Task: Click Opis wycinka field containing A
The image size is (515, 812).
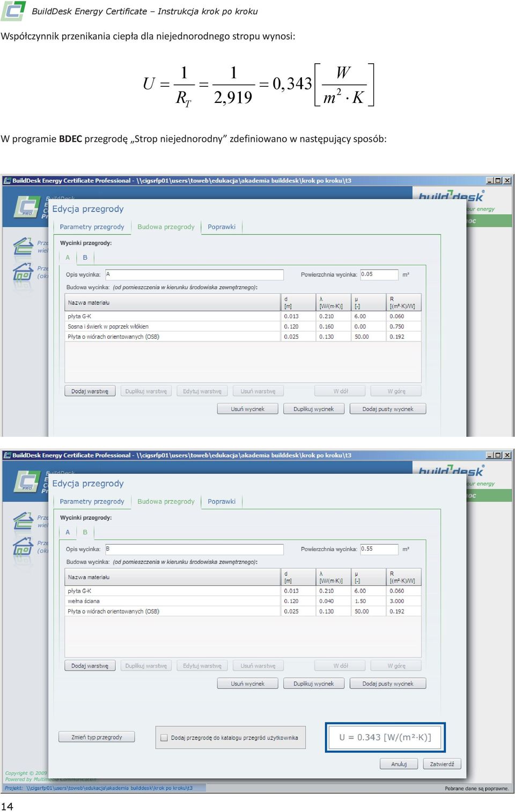Action: pyautogui.click(x=194, y=274)
